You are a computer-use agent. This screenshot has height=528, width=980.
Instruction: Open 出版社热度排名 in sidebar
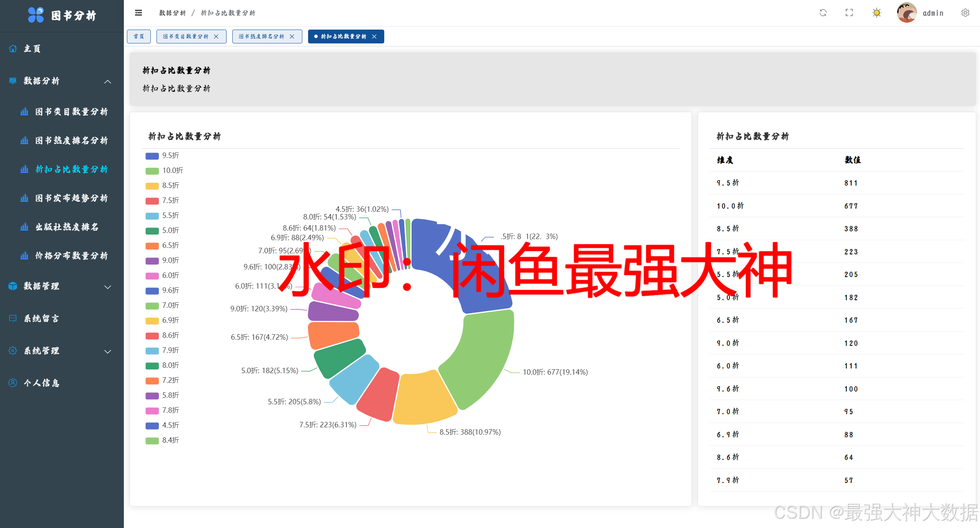coord(67,227)
